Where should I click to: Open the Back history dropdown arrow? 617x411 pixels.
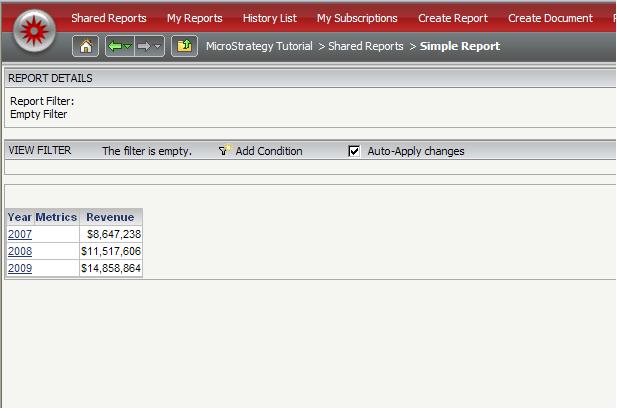pos(128,47)
